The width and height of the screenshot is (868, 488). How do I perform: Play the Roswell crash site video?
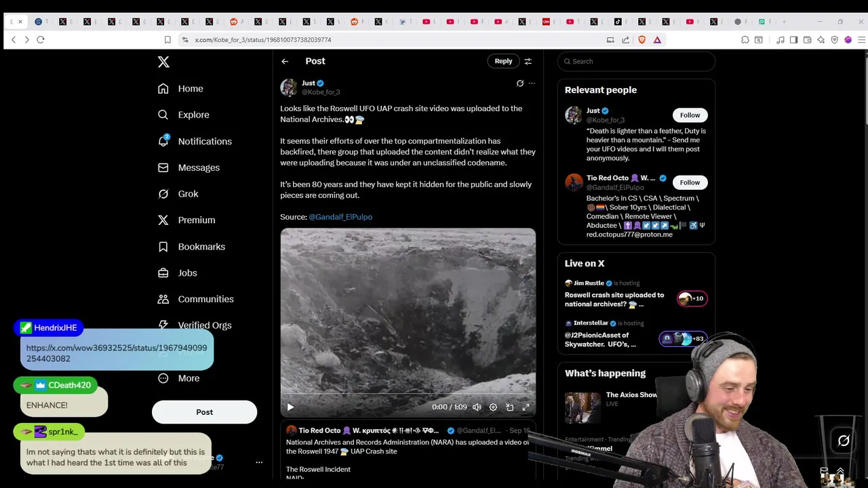tap(290, 407)
